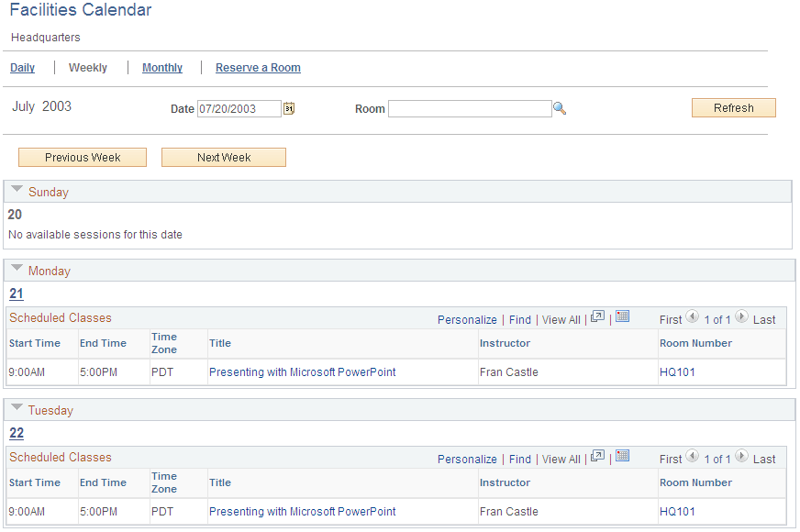Open Monday's Presenting with Microsoft PowerPoint class
Viewport: 800px width, 532px height.
303,372
